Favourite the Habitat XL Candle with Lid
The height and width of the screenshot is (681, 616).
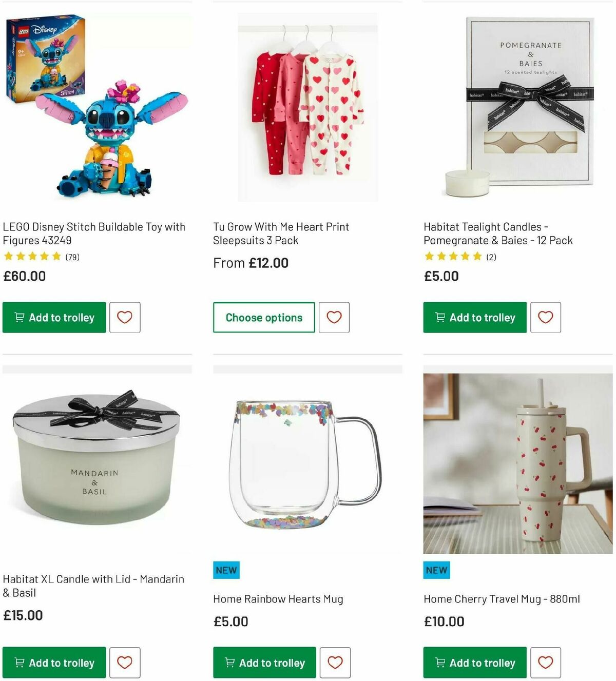pyautogui.click(x=124, y=663)
